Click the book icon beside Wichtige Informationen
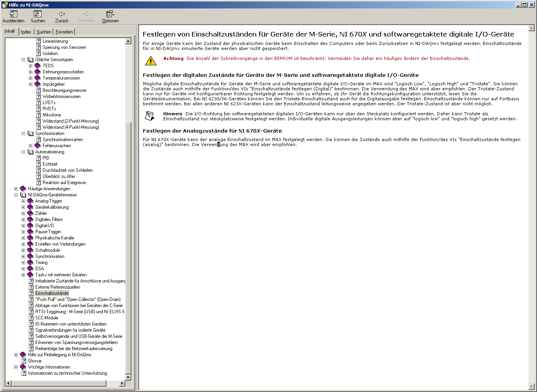The width and height of the screenshot is (537, 392). tap(23, 367)
